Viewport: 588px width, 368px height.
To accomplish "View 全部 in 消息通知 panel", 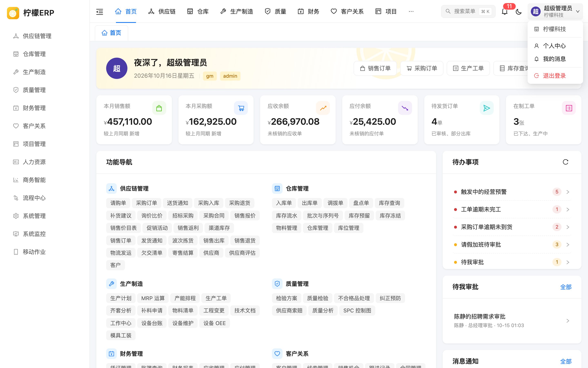I will click(x=566, y=361).
